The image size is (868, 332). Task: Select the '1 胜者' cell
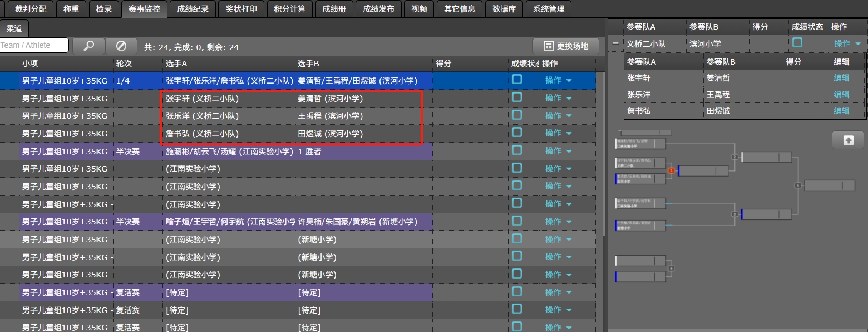(364, 151)
